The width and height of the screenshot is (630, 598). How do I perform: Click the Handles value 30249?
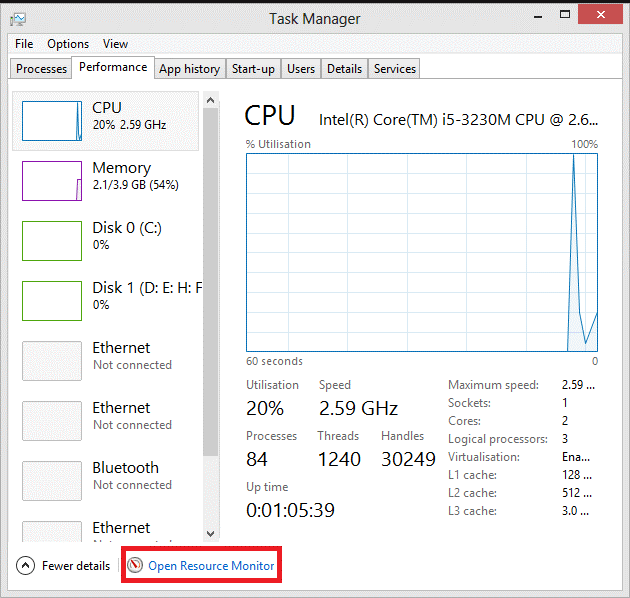[x=408, y=459]
